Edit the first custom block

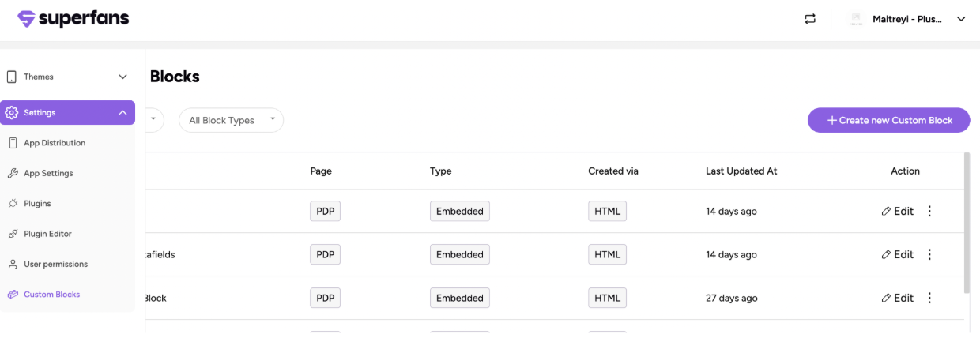(897, 211)
